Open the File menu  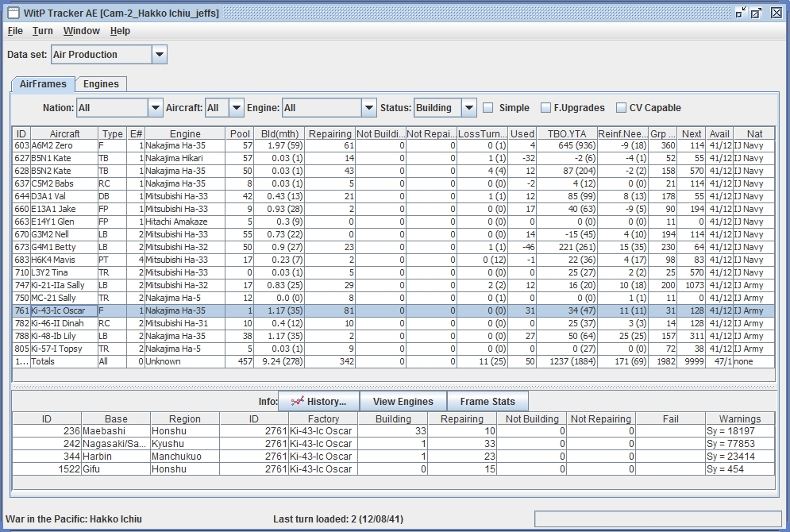coord(15,31)
